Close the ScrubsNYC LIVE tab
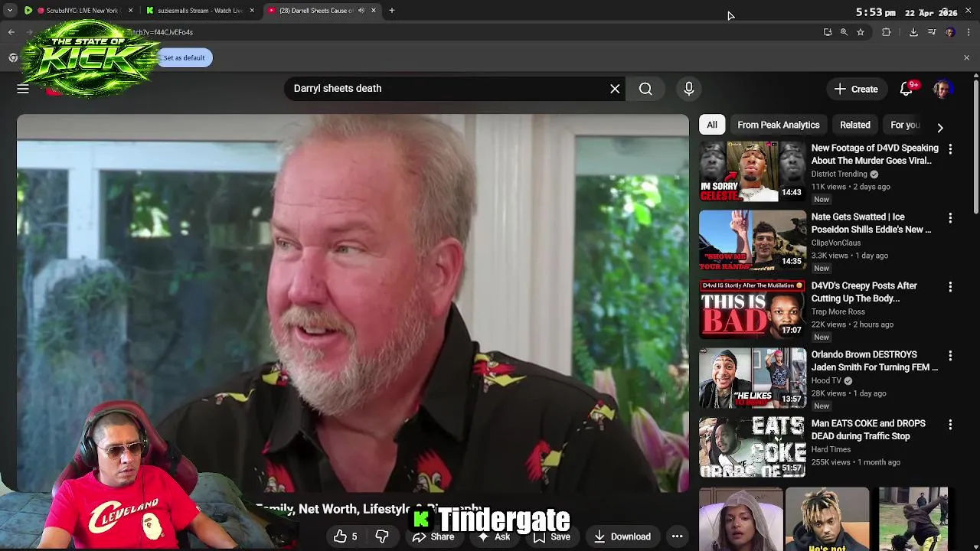This screenshot has width=980, height=551. click(130, 11)
